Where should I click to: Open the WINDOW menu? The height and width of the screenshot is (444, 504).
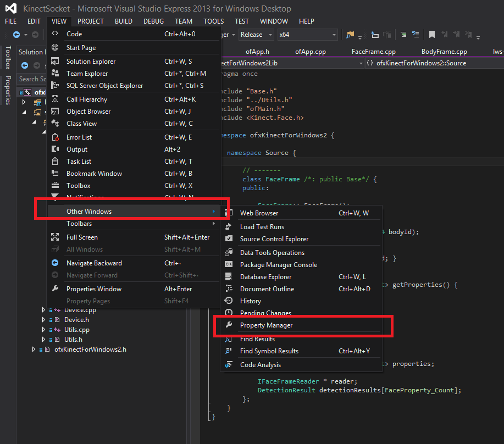click(x=274, y=21)
